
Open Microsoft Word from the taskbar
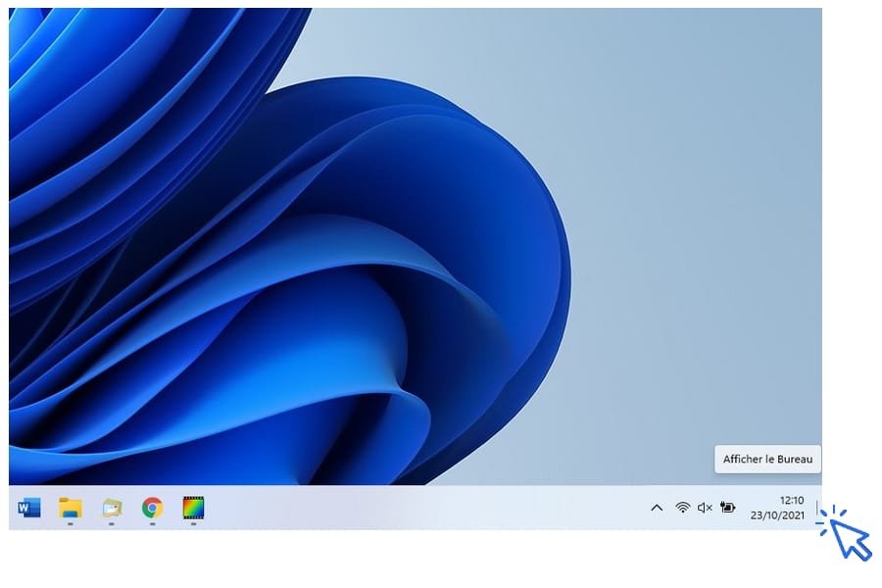coord(29,508)
